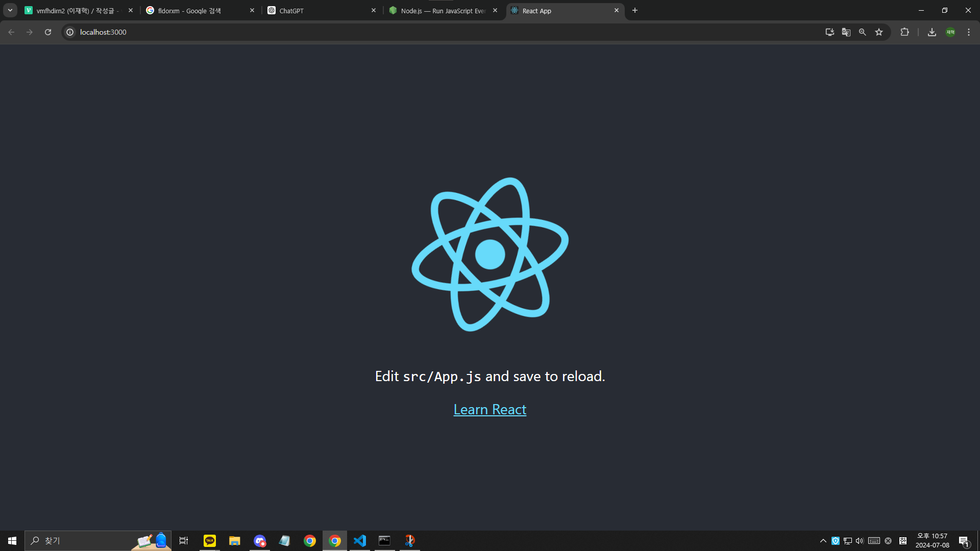Open the 재혁 profile avatar
The height and width of the screenshot is (551, 980).
pos(950,32)
